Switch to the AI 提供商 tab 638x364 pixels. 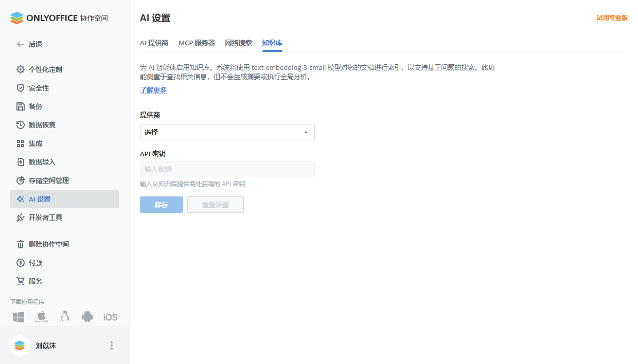click(x=154, y=43)
